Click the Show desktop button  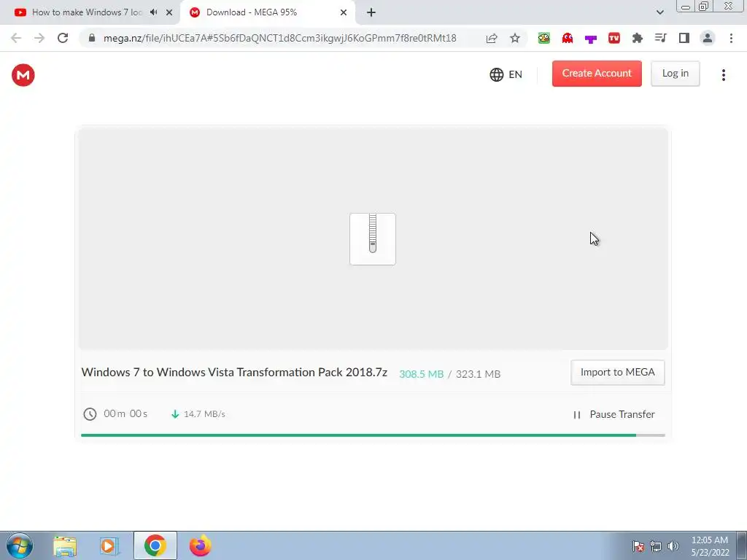pyautogui.click(x=742, y=545)
